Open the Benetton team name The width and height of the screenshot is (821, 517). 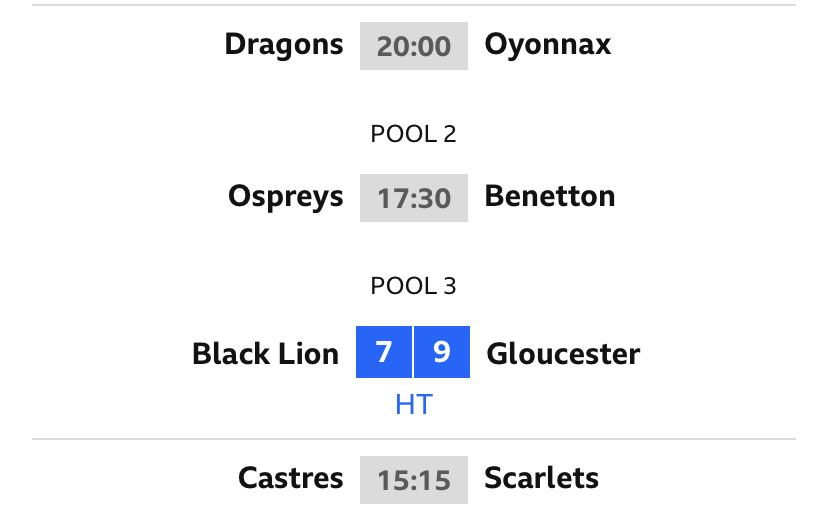point(550,196)
